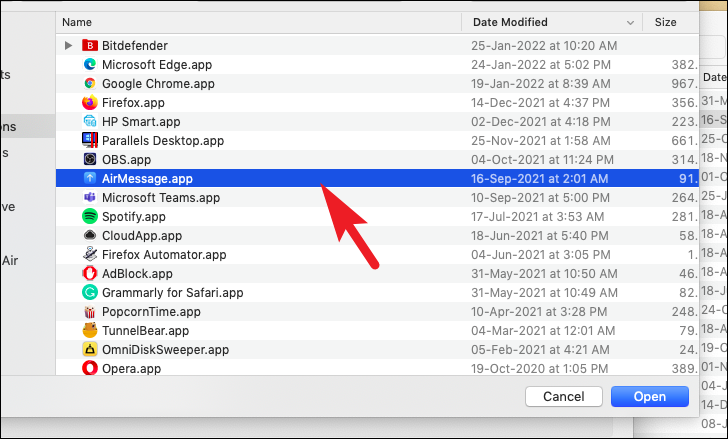Click the 10-Sep-2021 at 5:00 PM date
Screen dimensions: 728x439
pyautogui.click(x=540, y=198)
